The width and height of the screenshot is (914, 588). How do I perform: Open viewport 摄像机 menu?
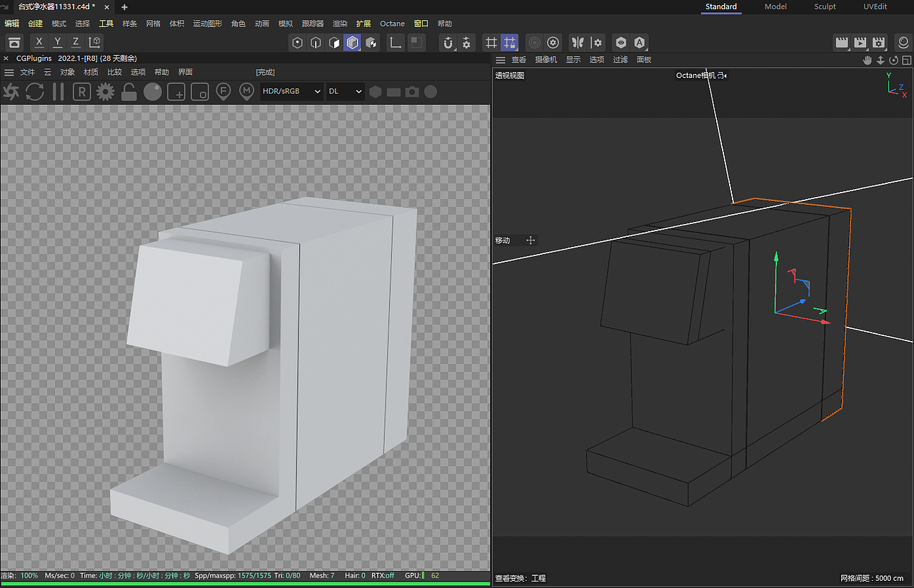(x=546, y=60)
